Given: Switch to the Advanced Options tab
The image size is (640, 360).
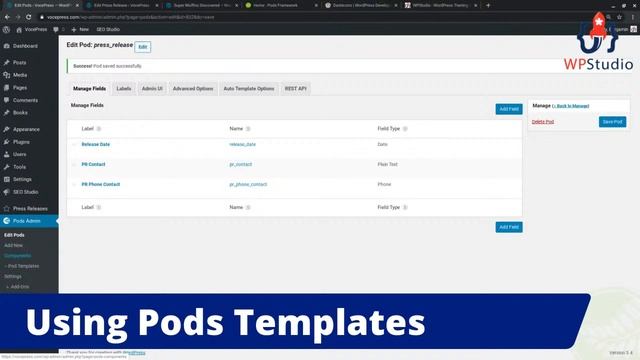Looking at the screenshot, I should 193,89.
